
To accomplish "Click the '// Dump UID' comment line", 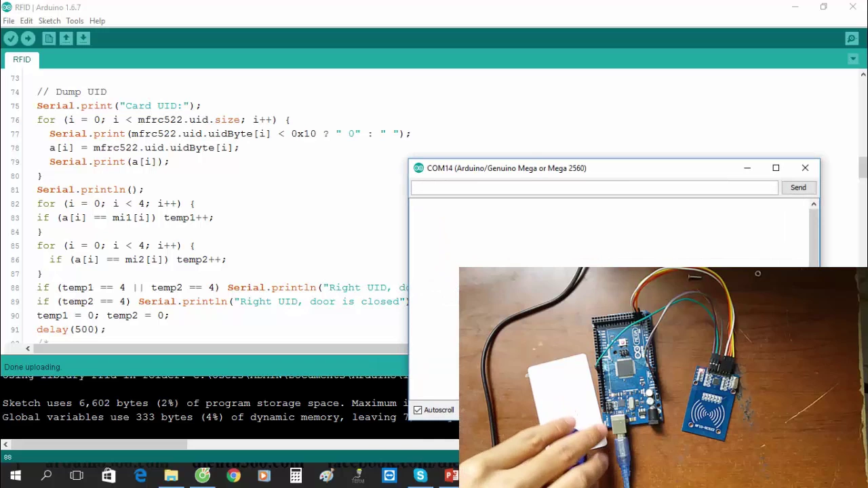I will coord(72,91).
